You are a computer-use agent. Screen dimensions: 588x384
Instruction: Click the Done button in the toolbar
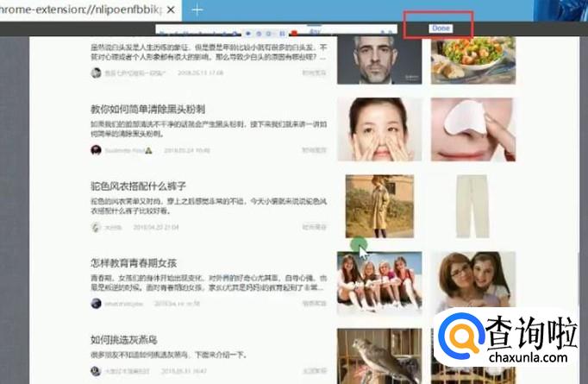pos(441,28)
